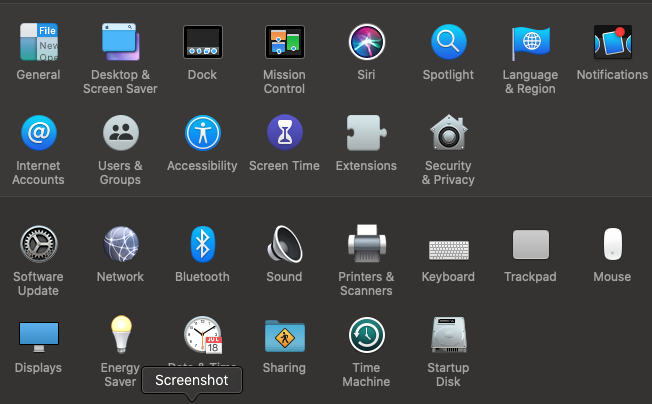The width and height of the screenshot is (652, 404).
Task: Open Users & Groups preferences
Action: 121,133
